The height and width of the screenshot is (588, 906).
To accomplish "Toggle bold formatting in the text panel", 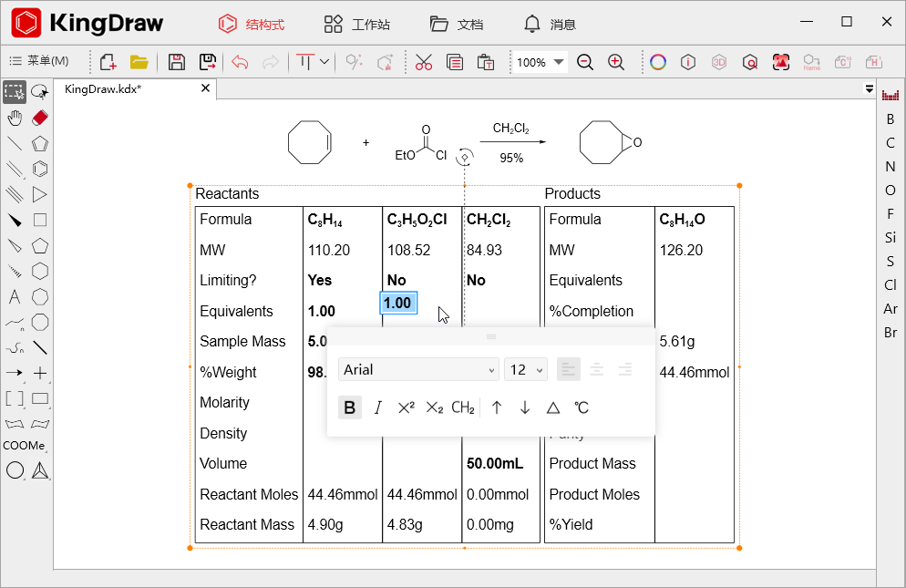I will pos(350,407).
